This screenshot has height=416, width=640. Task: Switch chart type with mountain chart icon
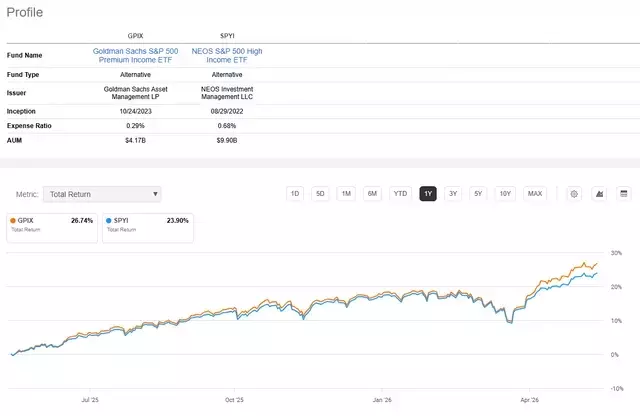599,194
